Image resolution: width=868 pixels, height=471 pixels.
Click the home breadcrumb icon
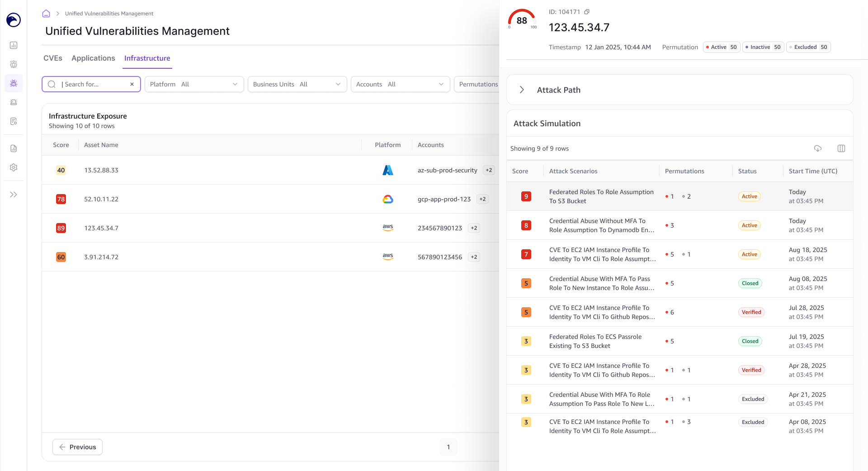46,14
